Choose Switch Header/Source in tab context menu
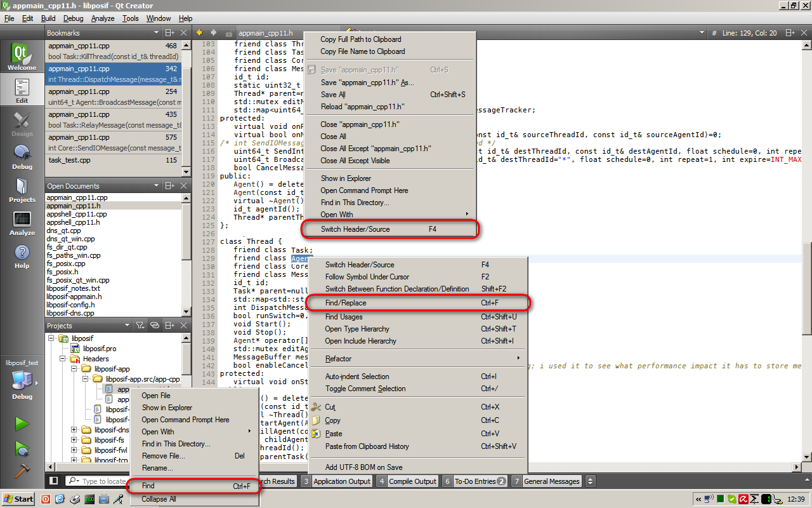This screenshot has width=812, height=508. click(x=390, y=229)
